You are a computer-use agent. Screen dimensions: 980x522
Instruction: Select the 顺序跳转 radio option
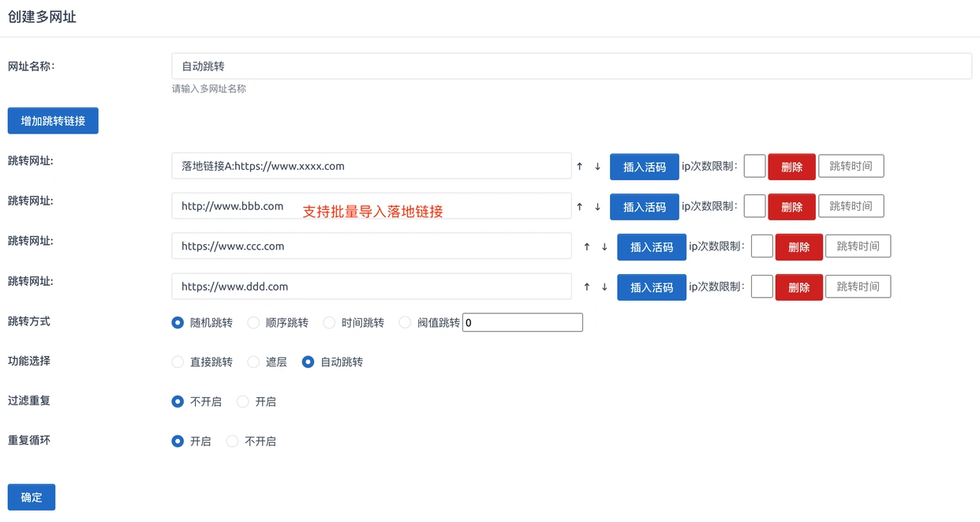pos(253,323)
